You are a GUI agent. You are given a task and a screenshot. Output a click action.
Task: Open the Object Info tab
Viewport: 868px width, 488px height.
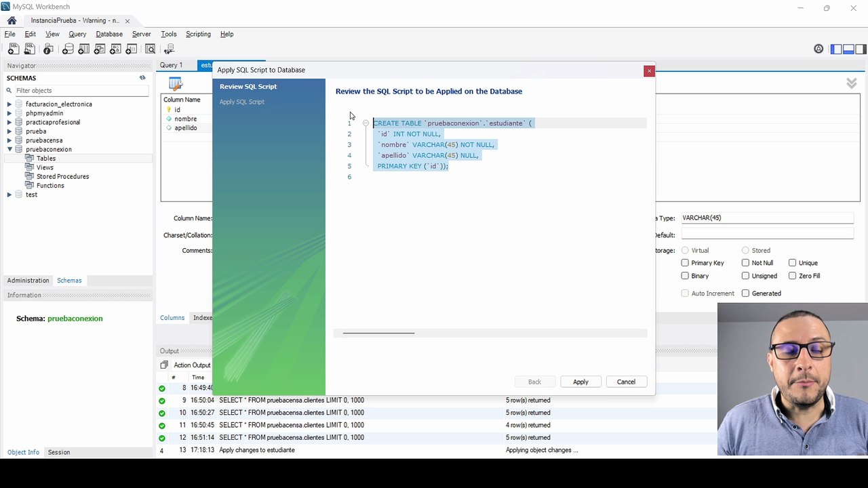[x=23, y=452]
